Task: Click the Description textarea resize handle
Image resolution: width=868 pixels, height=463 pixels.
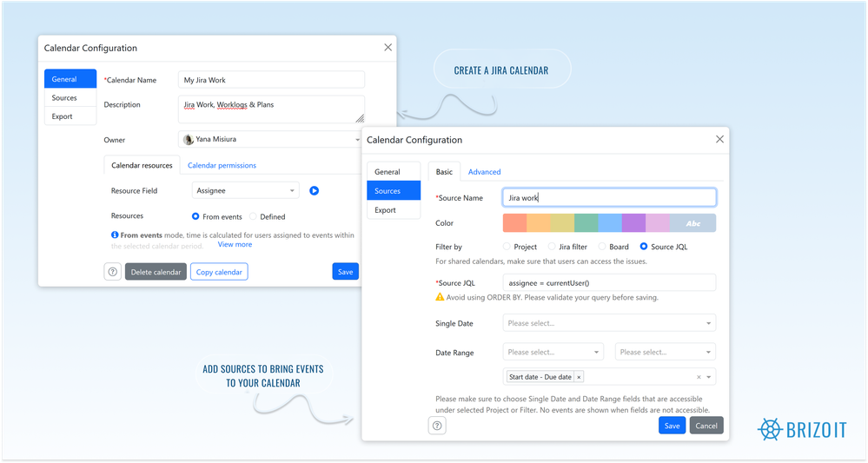Action: click(x=360, y=118)
